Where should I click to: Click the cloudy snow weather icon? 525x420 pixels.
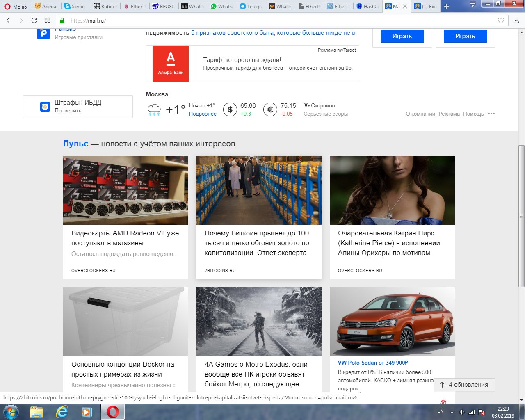click(154, 110)
